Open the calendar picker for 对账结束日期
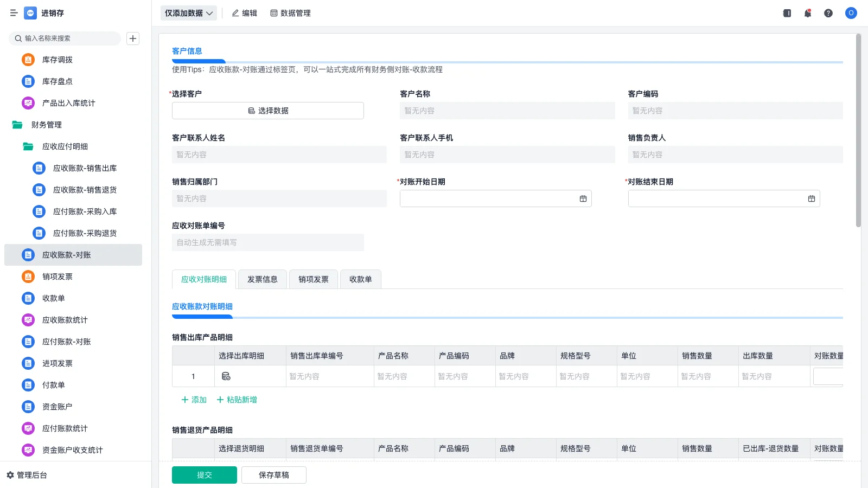The height and width of the screenshot is (488, 868). (x=812, y=198)
